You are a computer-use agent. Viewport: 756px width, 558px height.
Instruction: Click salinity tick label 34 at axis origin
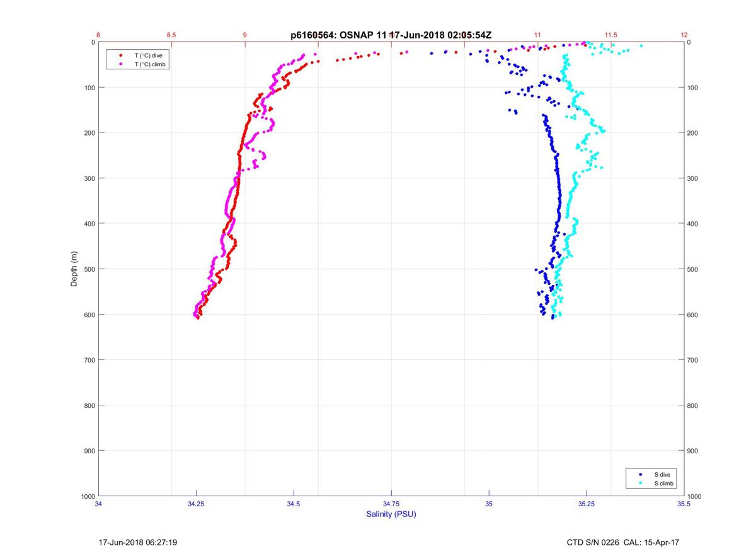99,504
